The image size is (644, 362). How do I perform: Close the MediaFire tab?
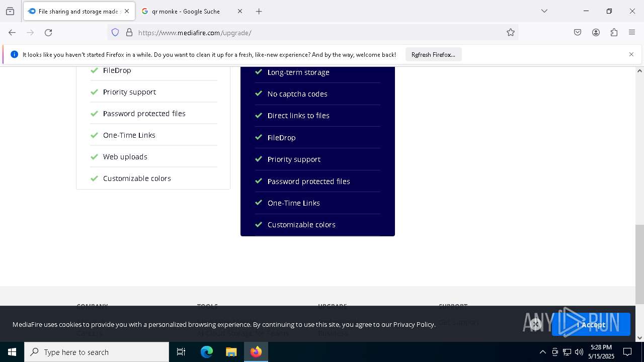click(127, 11)
